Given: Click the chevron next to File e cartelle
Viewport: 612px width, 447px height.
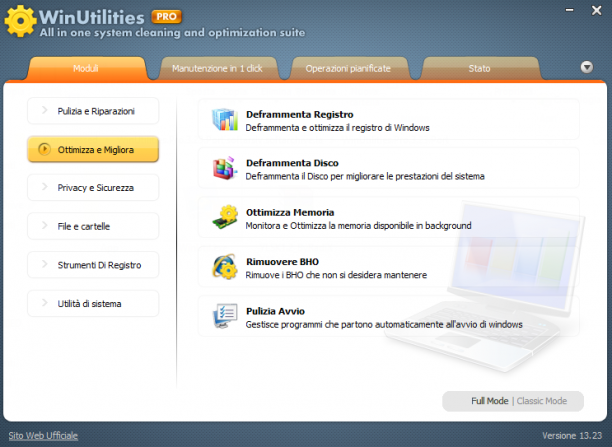Looking at the screenshot, I should 44,226.
